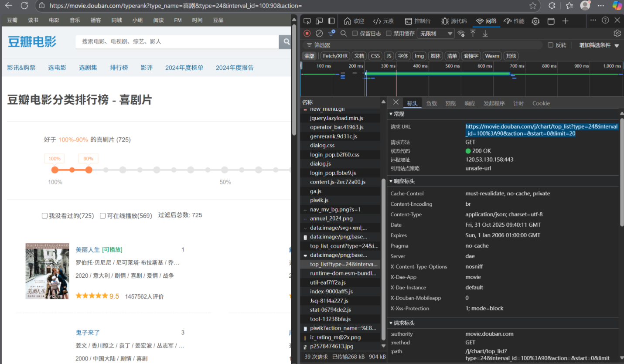The image size is (624, 364).
Task: Open the application panel window icon
Action: click(x=551, y=21)
